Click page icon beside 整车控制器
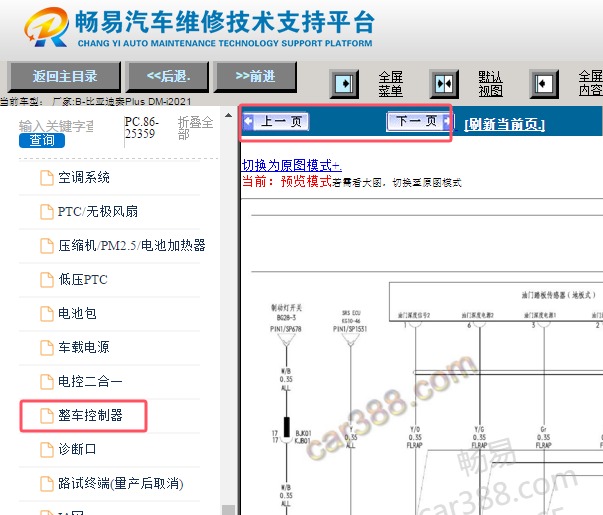Screen dimensions: 603x515 (47, 415)
